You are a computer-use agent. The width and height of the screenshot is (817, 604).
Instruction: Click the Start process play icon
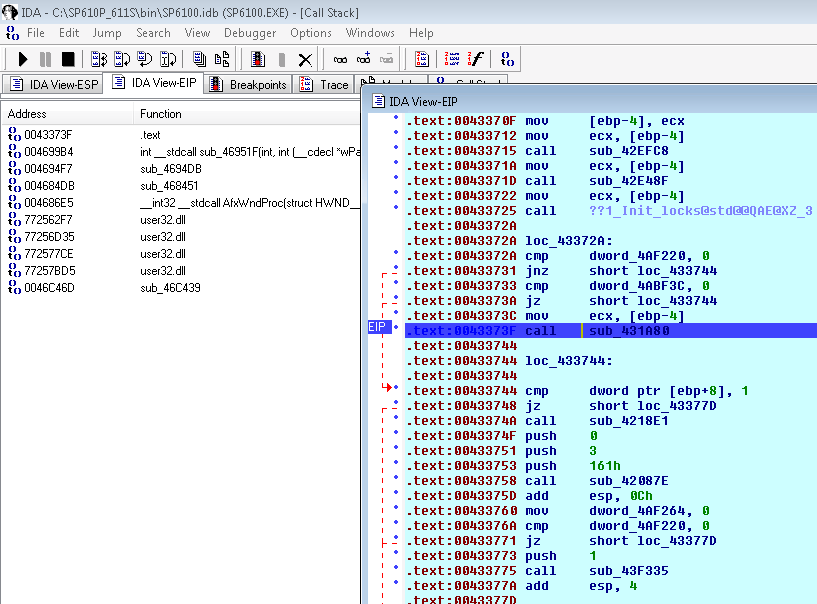(x=23, y=59)
